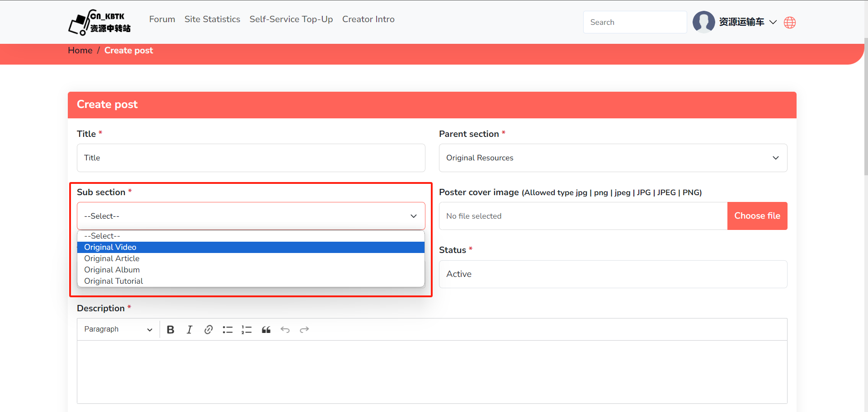Select Original Tutorial option
Screen dimensions: 868x412
(x=113, y=281)
